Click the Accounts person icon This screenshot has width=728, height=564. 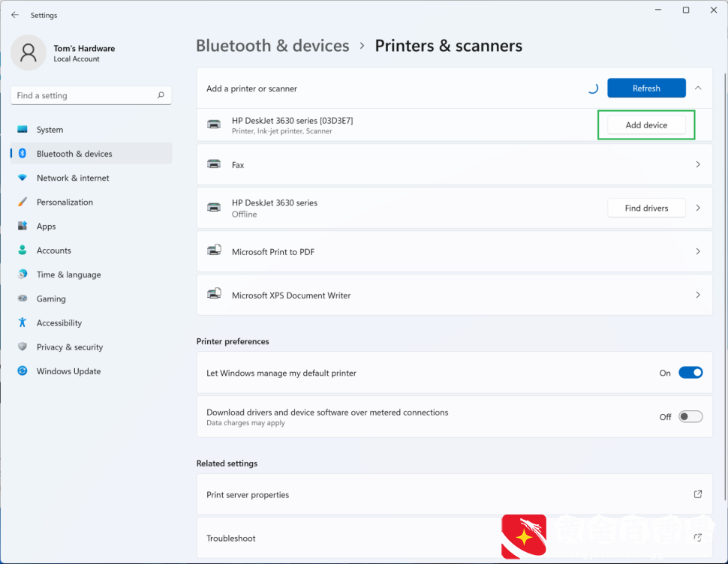(x=23, y=250)
